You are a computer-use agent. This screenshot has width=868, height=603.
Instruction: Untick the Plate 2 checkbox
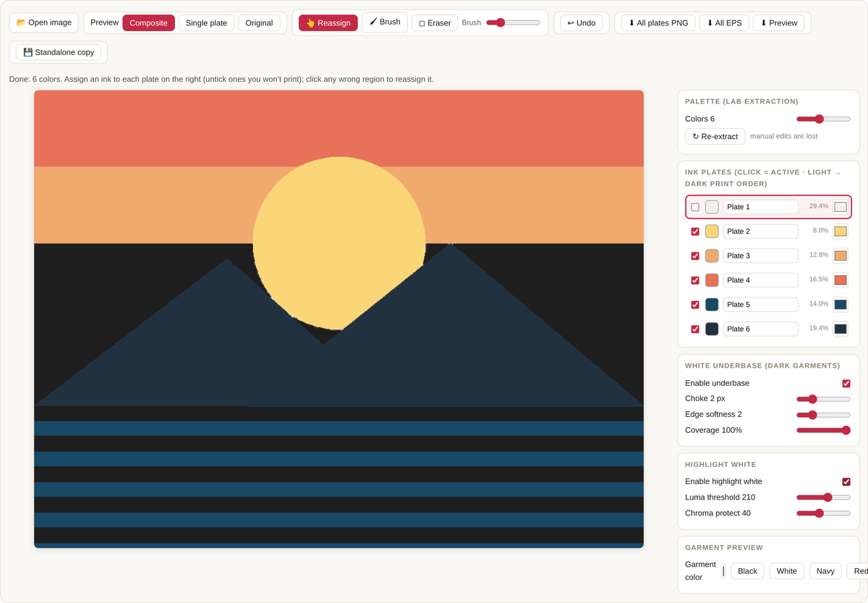[695, 232]
